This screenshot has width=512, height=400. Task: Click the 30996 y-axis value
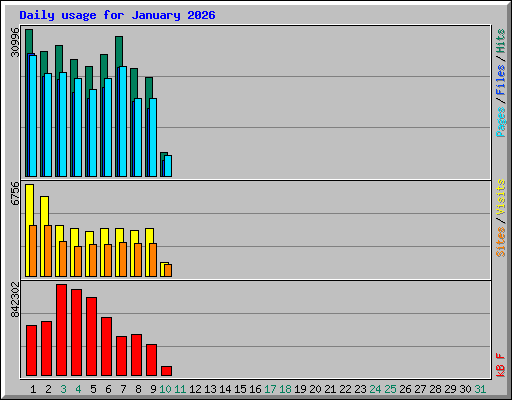15,42
